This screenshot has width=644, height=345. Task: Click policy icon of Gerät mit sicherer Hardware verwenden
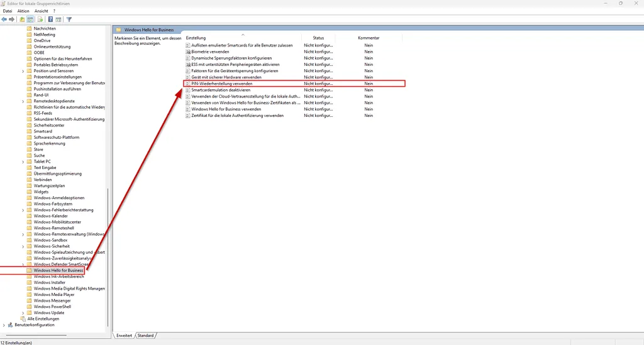pos(188,77)
